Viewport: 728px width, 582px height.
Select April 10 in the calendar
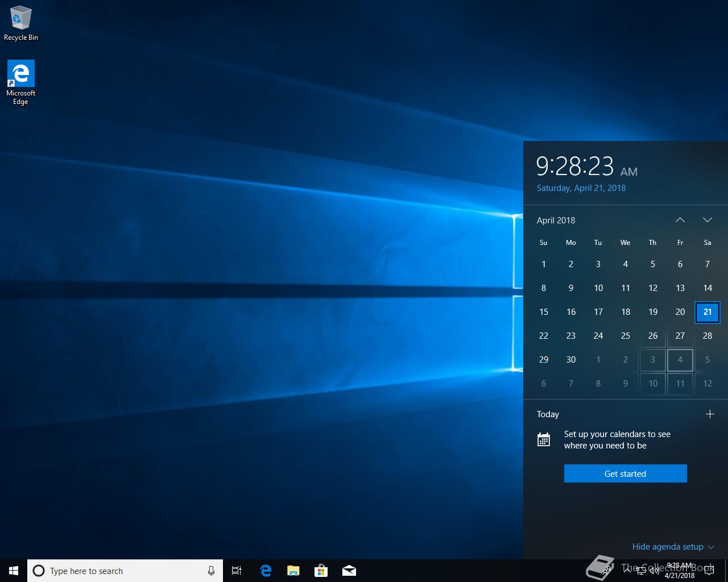[598, 288]
